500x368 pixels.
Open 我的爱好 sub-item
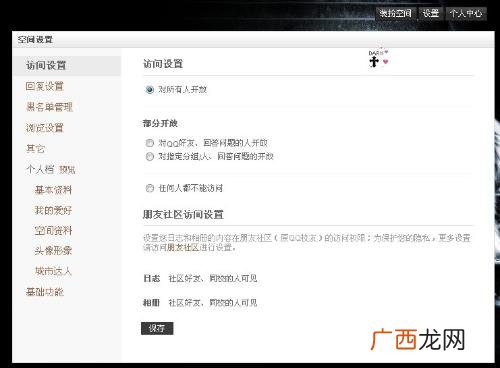pos(53,210)
